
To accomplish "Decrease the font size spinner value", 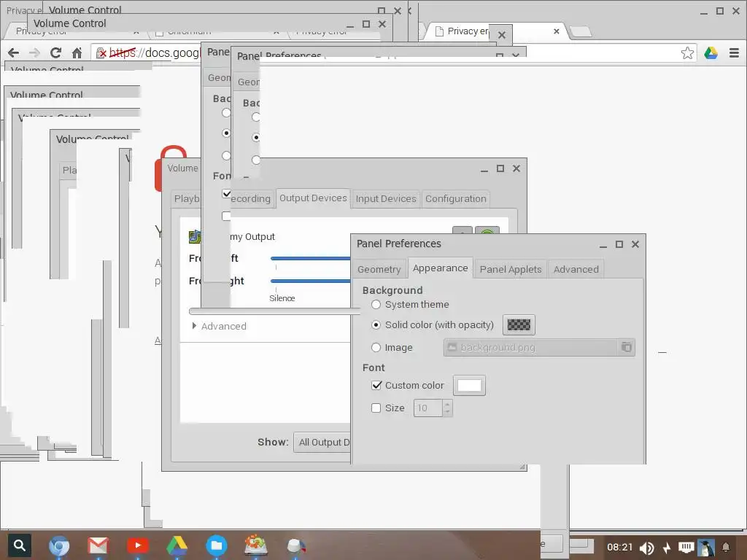I will tap(447, 413).
